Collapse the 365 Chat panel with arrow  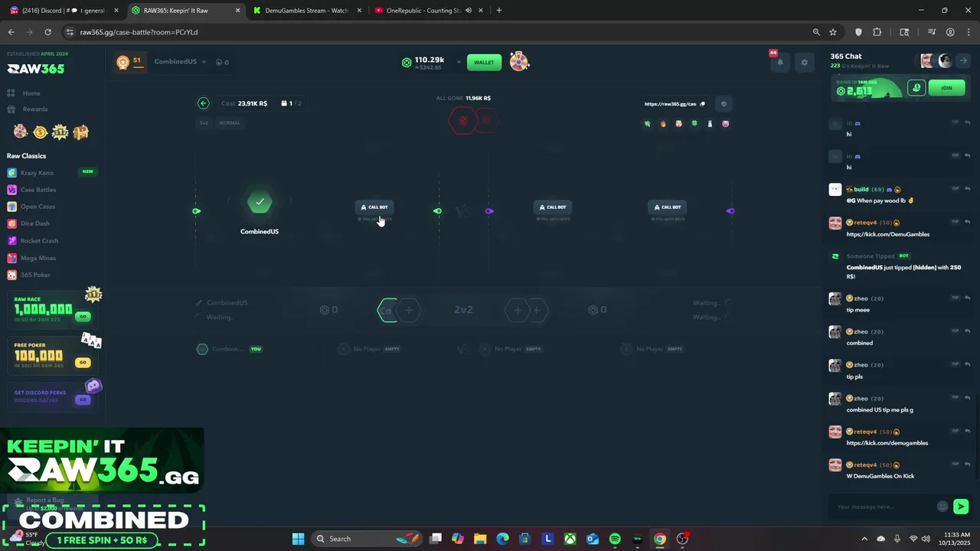tap(964, 61)
